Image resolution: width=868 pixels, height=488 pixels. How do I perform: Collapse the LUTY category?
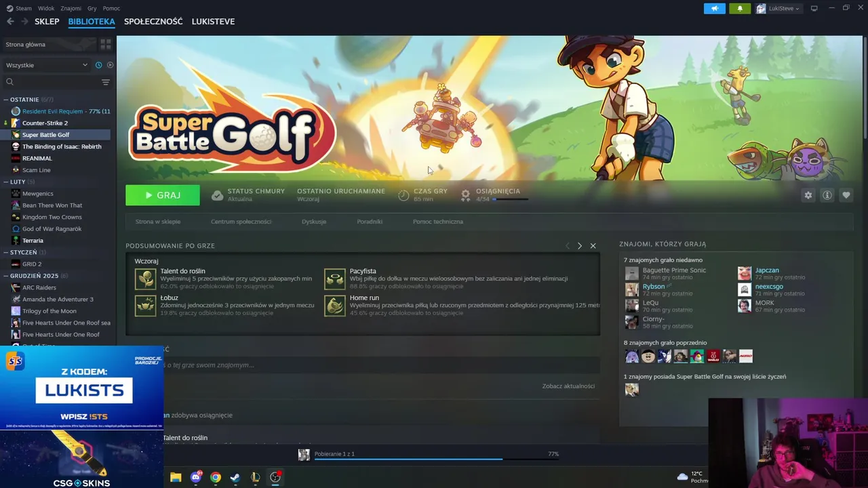(18, 182)
